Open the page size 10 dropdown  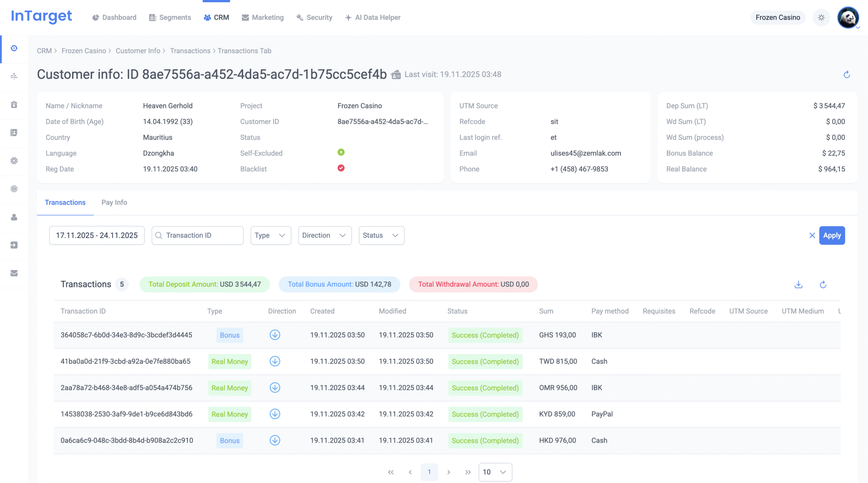point(495,472)
